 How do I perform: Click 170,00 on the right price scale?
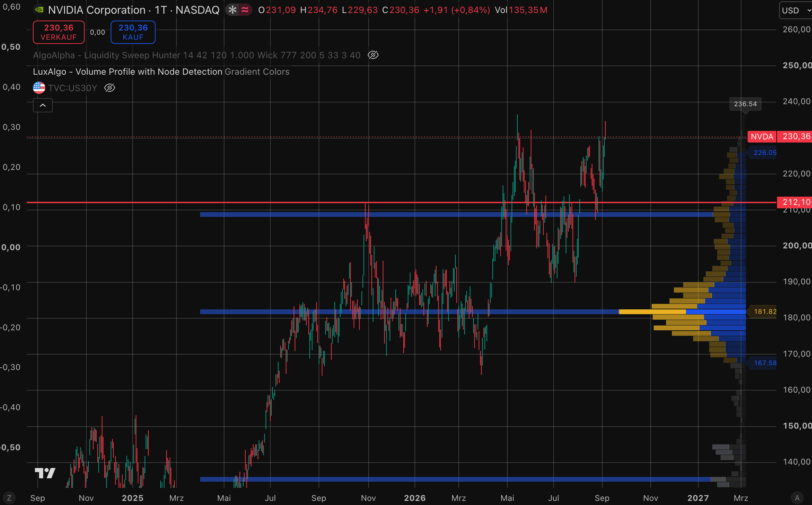pyautogui.click(x=797, y=354)
